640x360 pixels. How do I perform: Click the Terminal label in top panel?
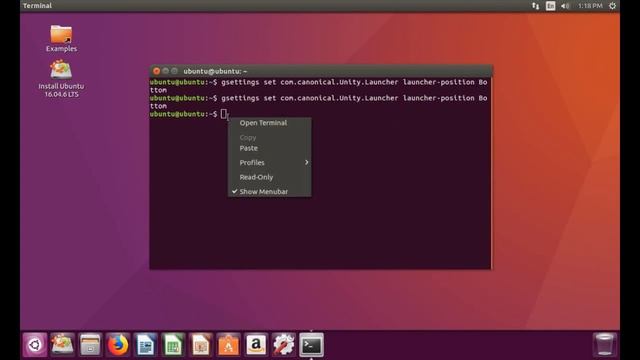tap(37, 6)
